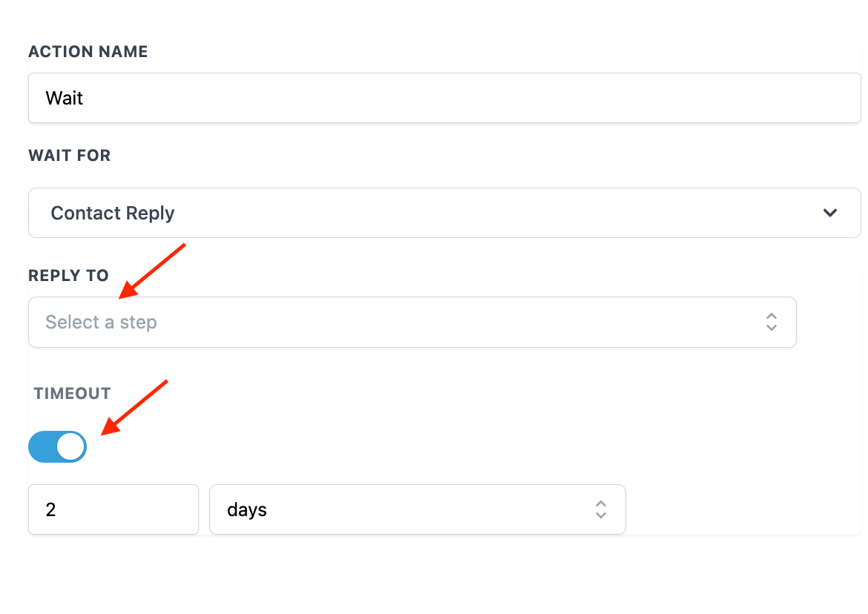Screen dimensions: 868x614
Task: Disable the Timeout toggle switch
Action: (x=57, y=447)
